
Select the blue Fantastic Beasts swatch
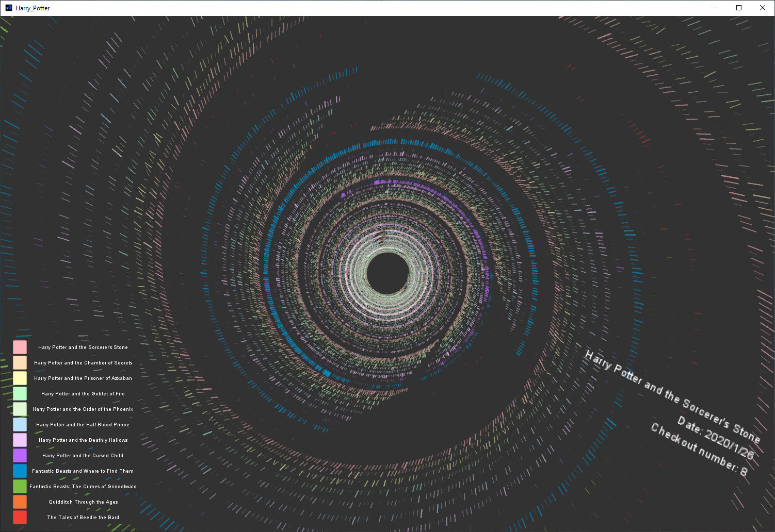[x=20, y=471]
